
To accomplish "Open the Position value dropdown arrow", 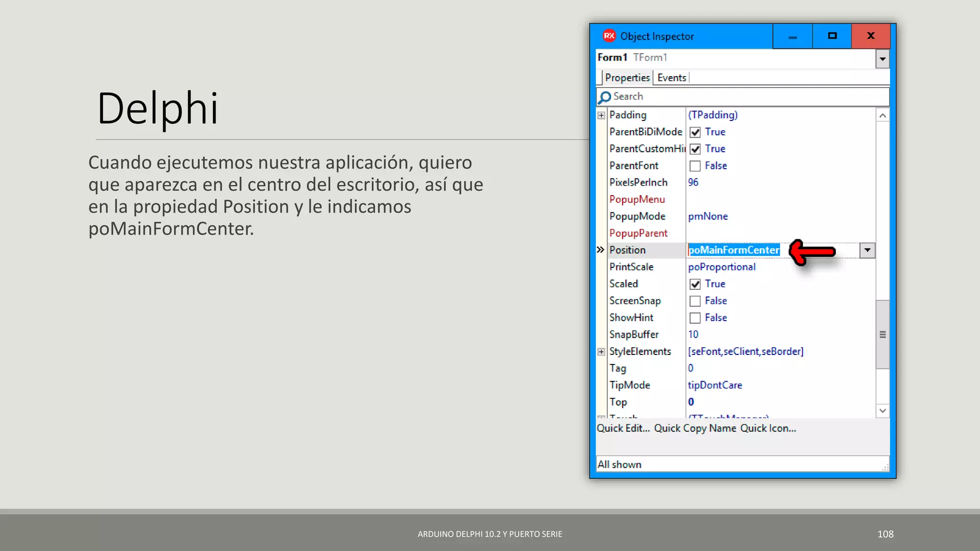I will tap(867, 250).
